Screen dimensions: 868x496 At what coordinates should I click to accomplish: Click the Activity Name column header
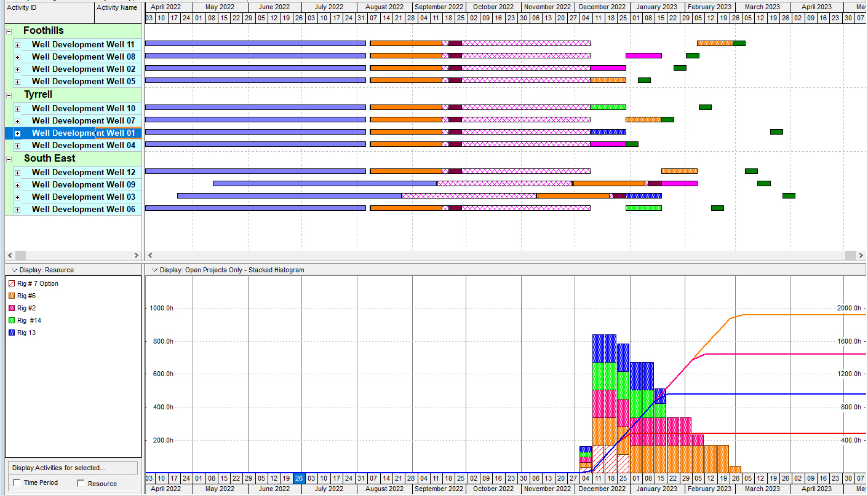117,8
